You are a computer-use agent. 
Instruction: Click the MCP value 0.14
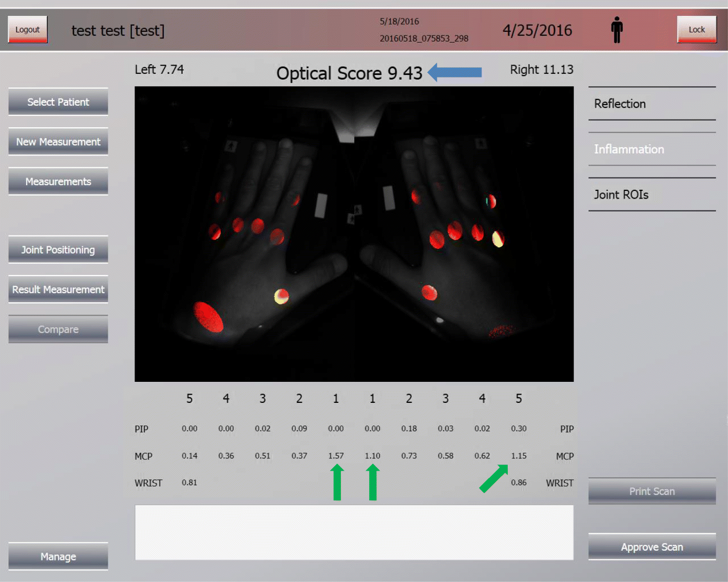[189, 456]
